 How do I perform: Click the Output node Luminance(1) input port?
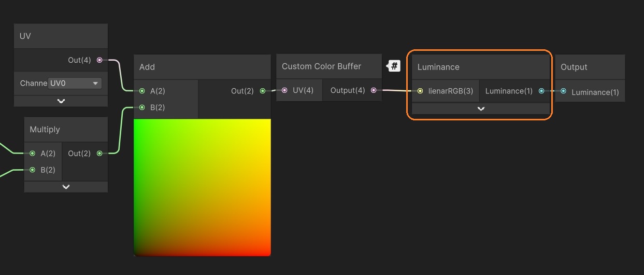click(563, 92)
